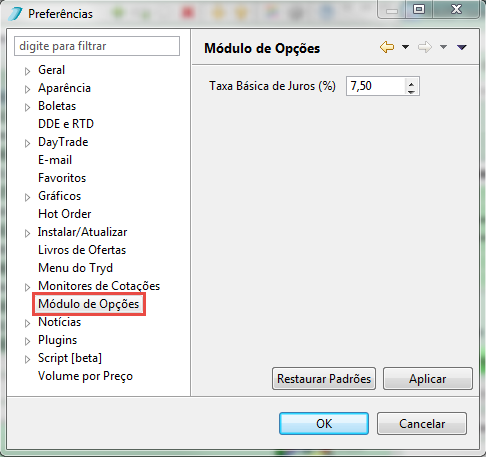Expand Monitores de Cotações node

(x=28, y=287)
